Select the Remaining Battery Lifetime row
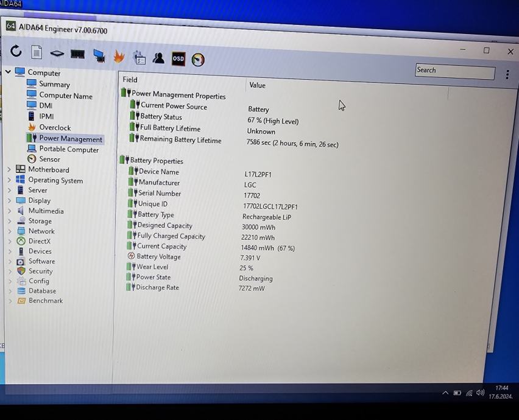 (234, 141)
